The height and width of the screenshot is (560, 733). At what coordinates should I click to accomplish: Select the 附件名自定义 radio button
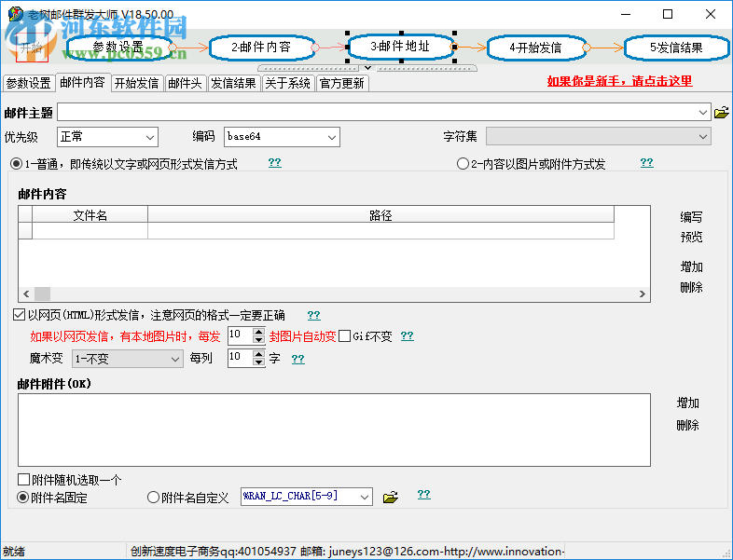pyautogui.click(x=153, y=498)
